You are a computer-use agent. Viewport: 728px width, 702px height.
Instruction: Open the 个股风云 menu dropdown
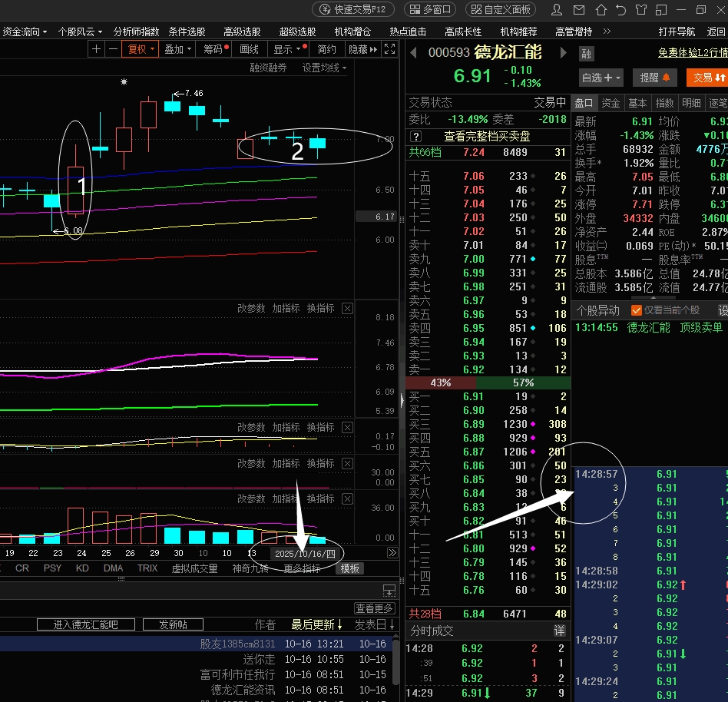(81, 31)
